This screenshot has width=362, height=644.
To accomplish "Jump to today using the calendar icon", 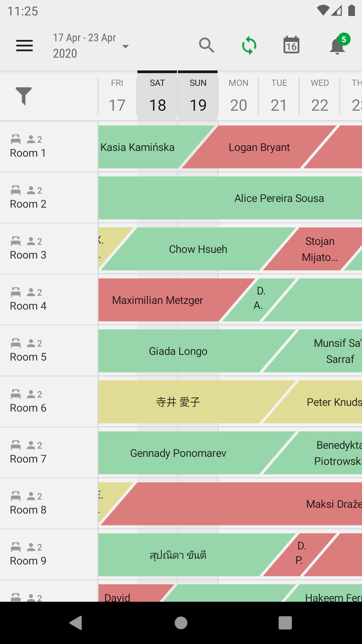I will tap(291, 45).
